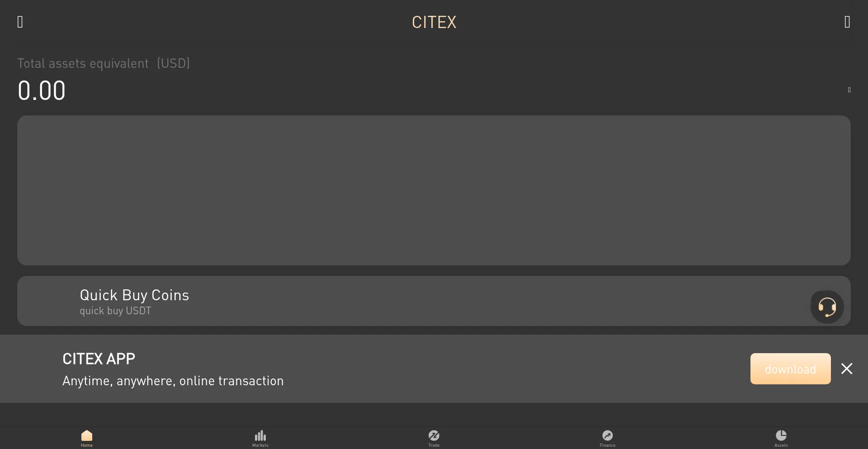
Task: Open the Finance icon in bottom navigation
Action: coord(607,435)
